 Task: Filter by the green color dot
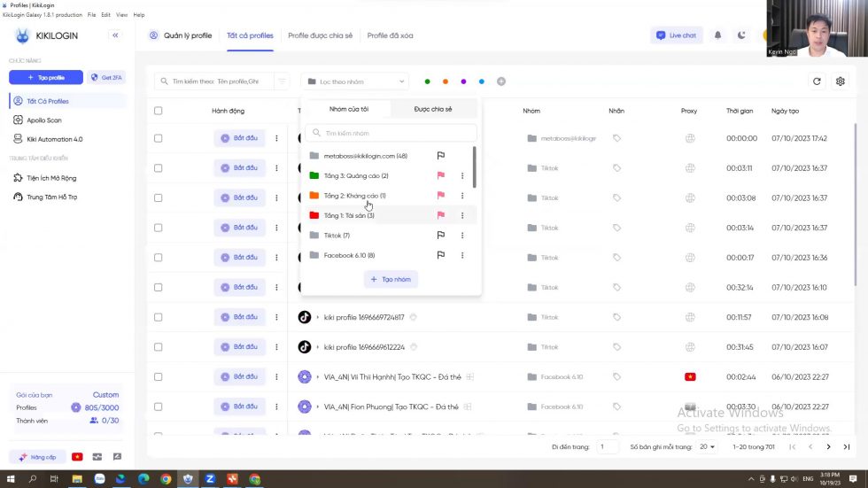tap(427, 81)
